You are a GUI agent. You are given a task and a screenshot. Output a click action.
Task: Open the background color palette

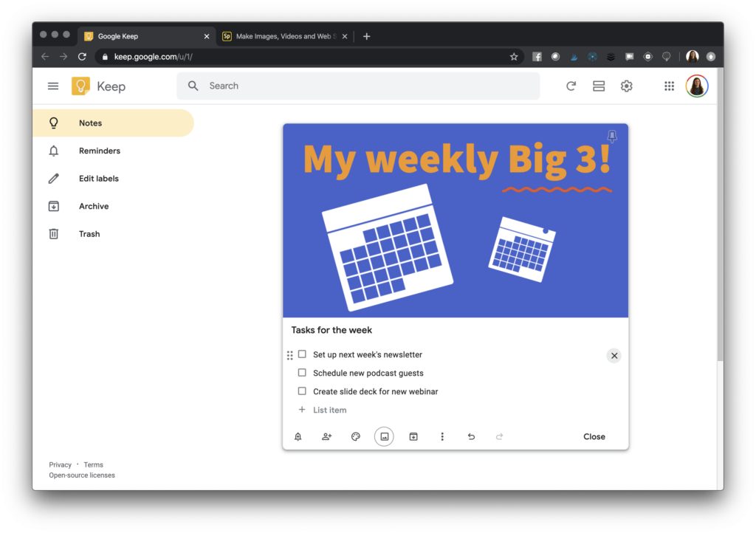[355, 436]
